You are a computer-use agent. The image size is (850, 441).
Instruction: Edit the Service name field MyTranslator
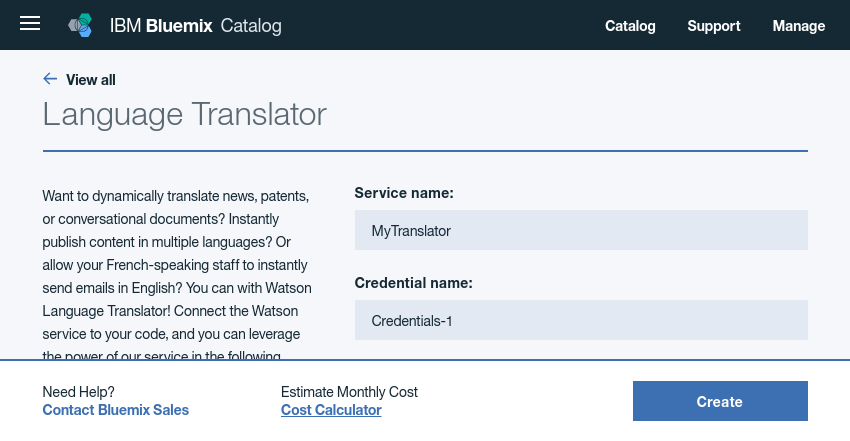[x=581, y=230]
